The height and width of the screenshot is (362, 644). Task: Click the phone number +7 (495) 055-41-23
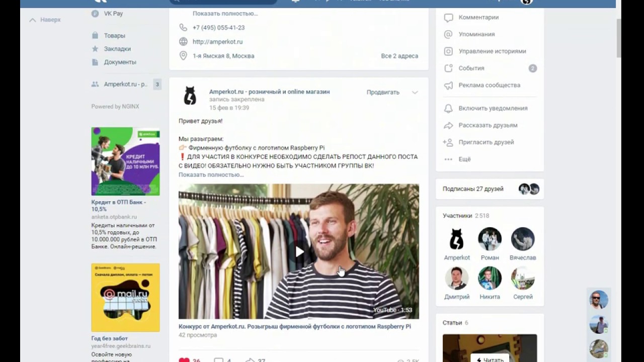(218, 28)
